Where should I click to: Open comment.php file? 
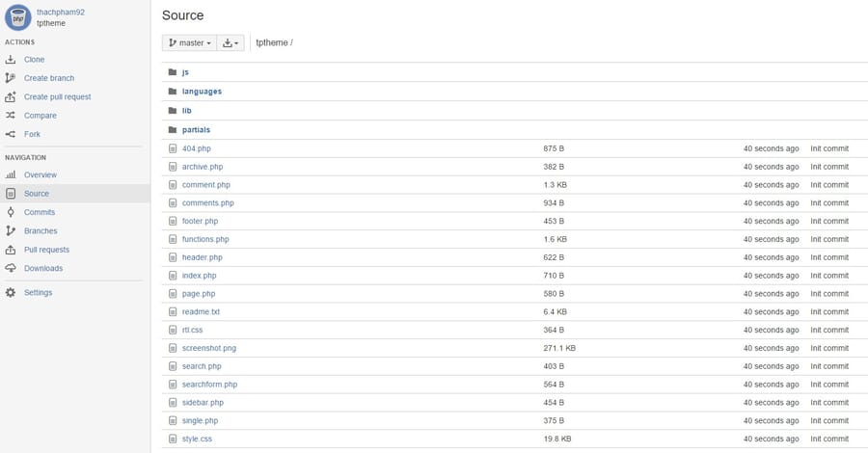206,185
